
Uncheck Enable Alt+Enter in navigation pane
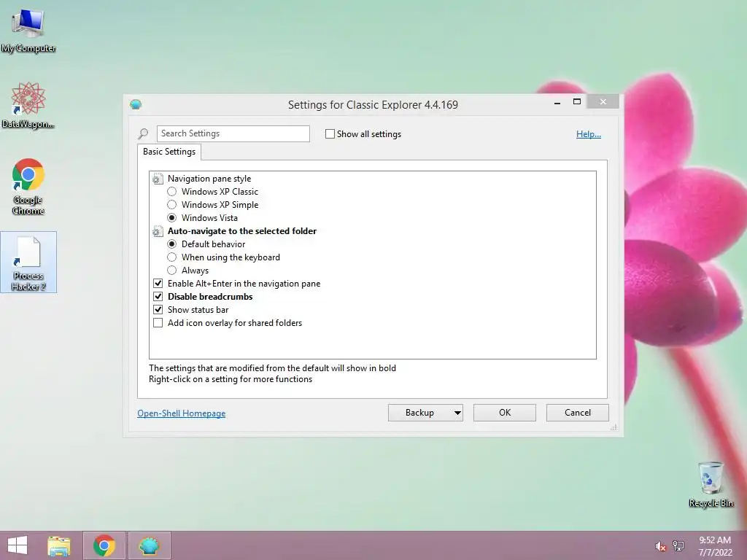point(158,284)
